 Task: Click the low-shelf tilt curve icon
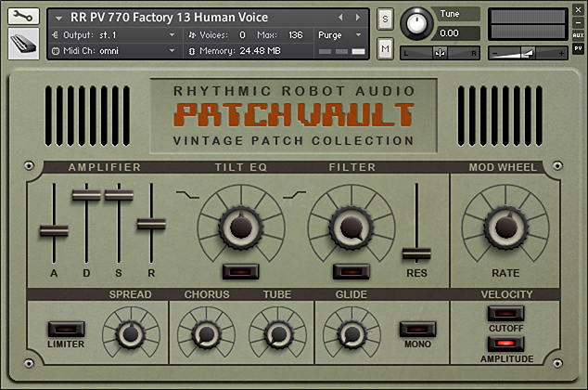[x=188, y=194]
